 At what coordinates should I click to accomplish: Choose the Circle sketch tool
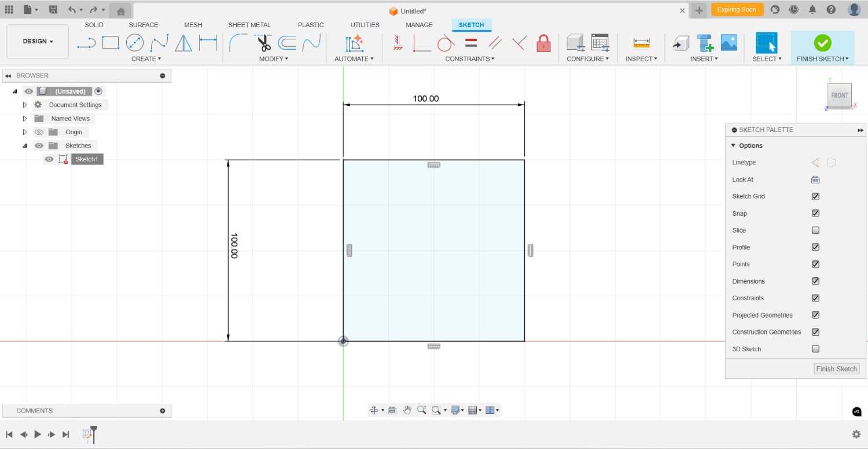(135, 43)
